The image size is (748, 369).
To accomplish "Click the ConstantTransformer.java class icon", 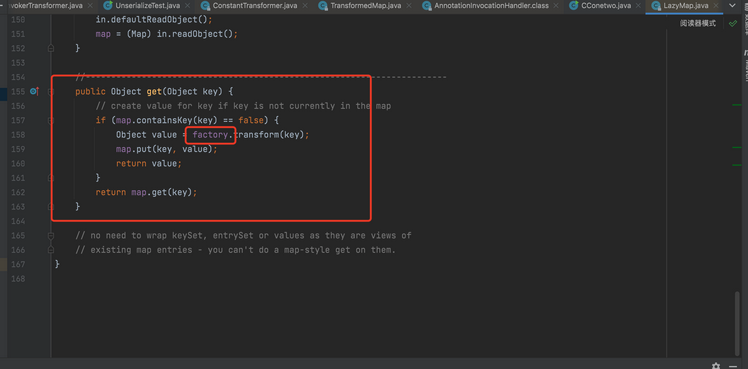I will tap(206, 6).
